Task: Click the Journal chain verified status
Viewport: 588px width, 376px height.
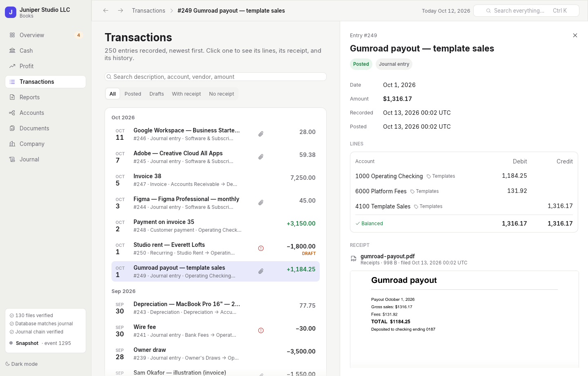Action: [36, 332]
